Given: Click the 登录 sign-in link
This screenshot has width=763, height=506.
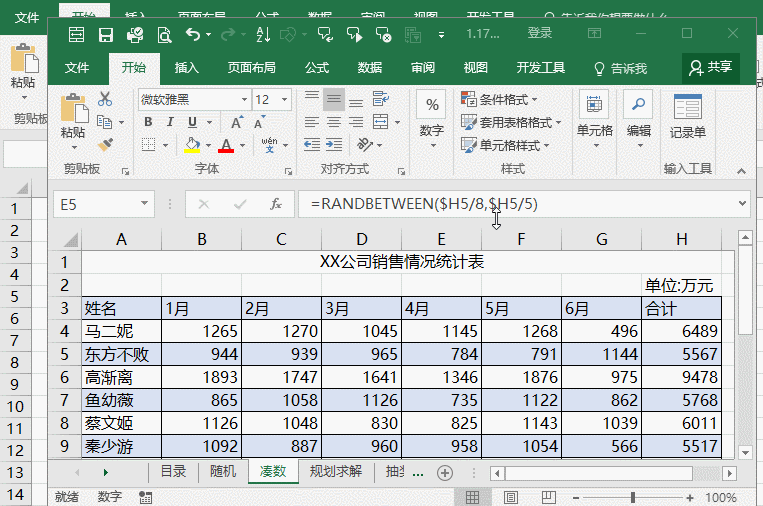Looking at the screenshot, I should [540, 33].
